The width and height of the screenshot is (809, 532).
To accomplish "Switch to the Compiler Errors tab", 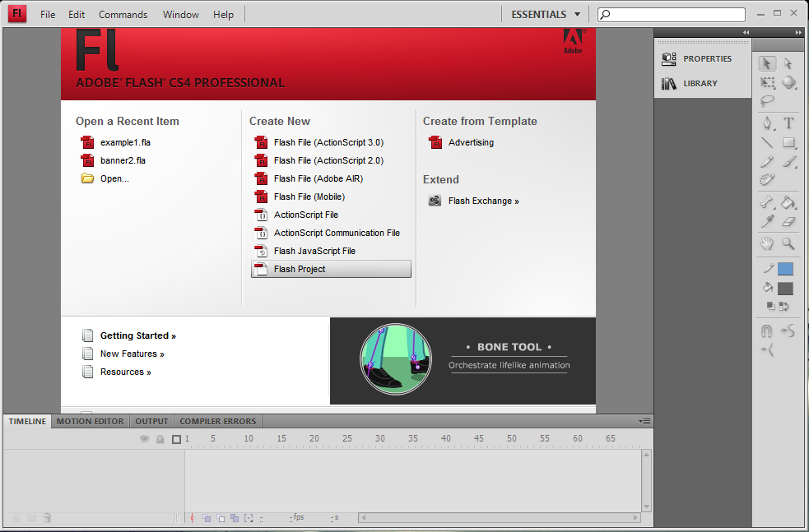I will (218, 421).
